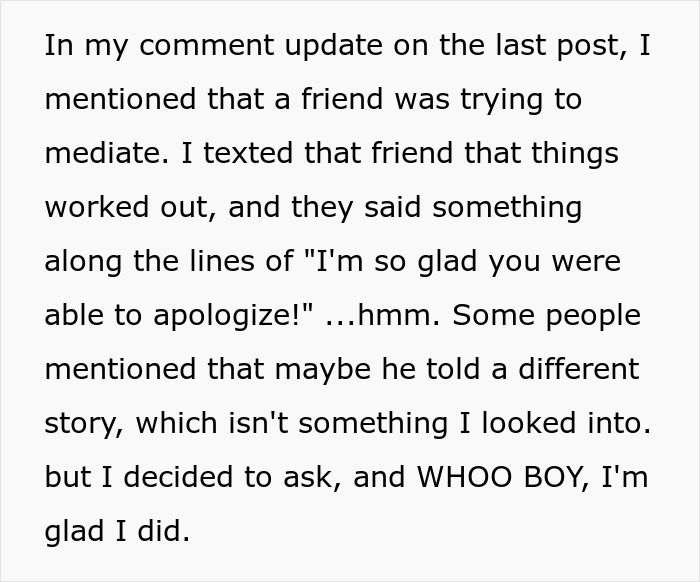Click the word "lines" in the paragraph
Screen dimensions: 700x582
220,260
